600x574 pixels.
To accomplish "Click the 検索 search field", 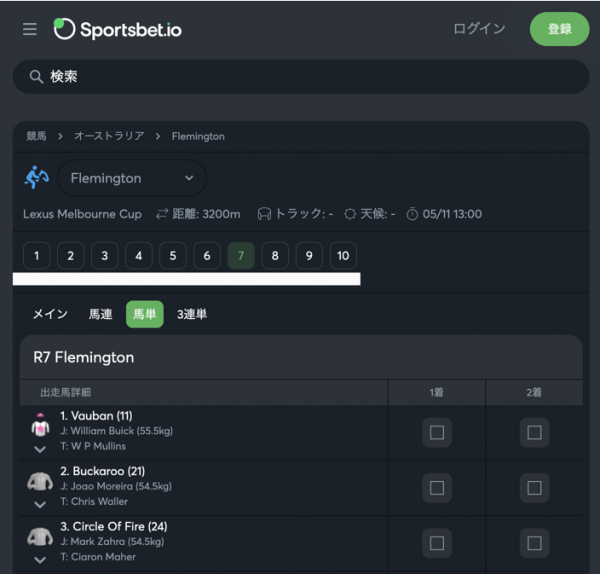I will [300, 77].
